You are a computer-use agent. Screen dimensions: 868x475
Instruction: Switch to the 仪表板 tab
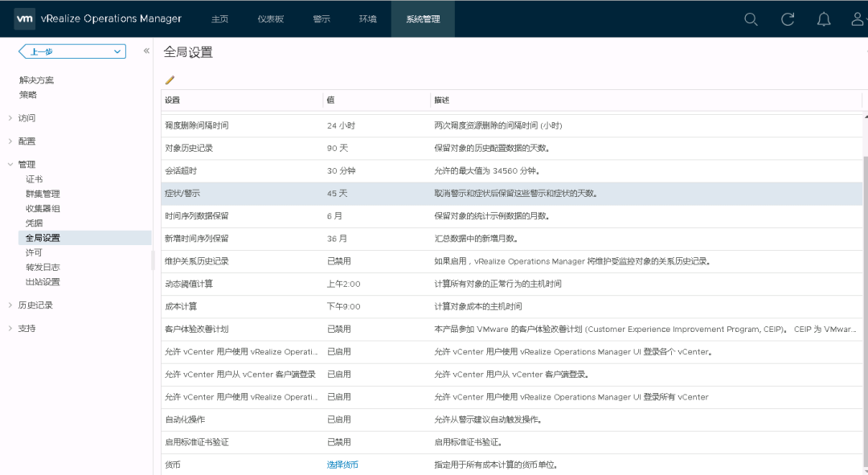pos(271,18)
